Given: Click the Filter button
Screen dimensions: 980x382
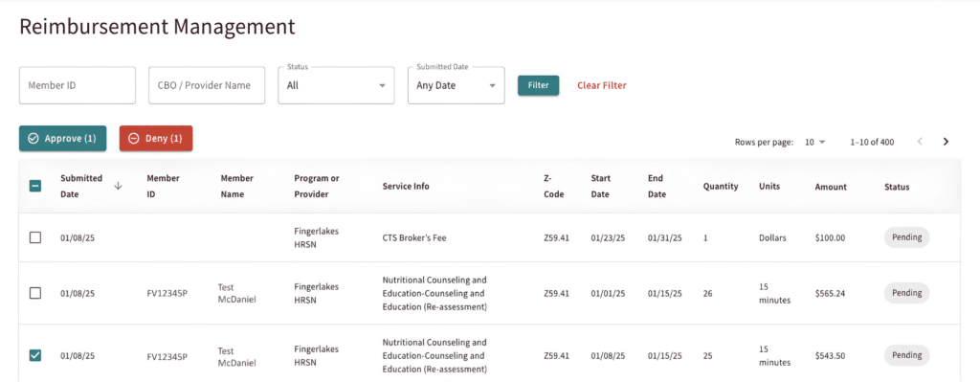Looking at the screenshot, I should pyautogui.click(x=538, y=85).
